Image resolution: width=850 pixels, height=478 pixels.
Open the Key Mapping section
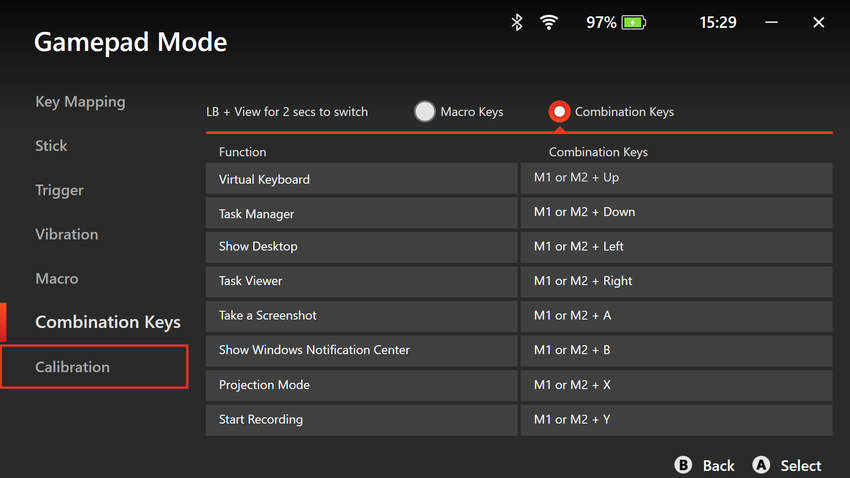coord(80,102)
